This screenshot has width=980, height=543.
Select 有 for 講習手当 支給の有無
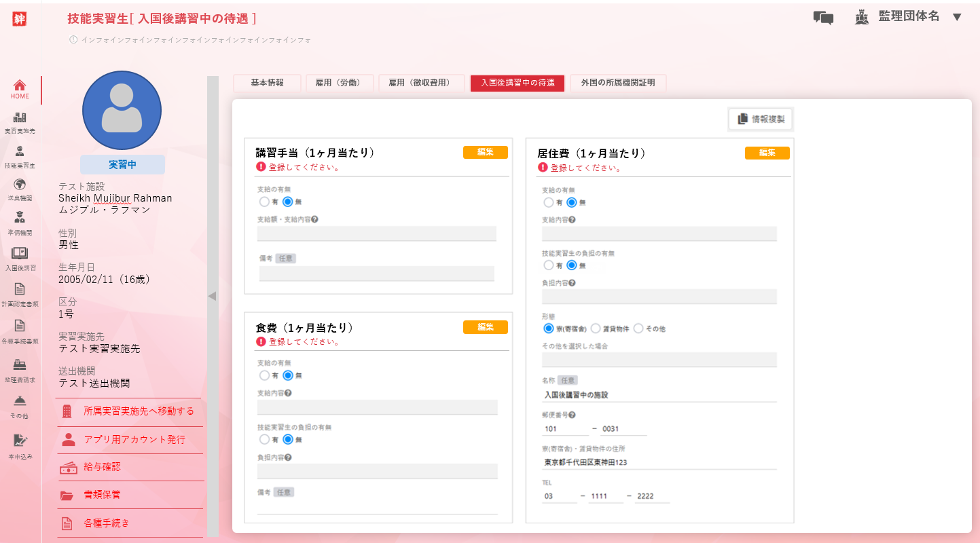(264, 202)
